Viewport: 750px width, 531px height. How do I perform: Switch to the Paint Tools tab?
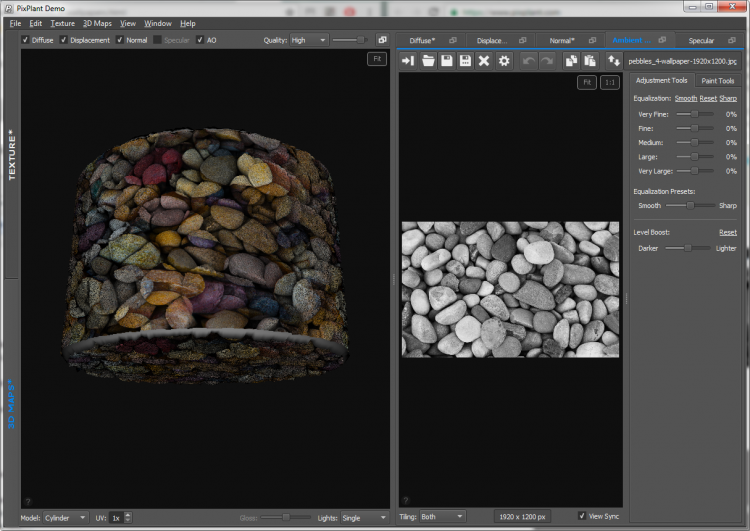(x=717, y=80)
